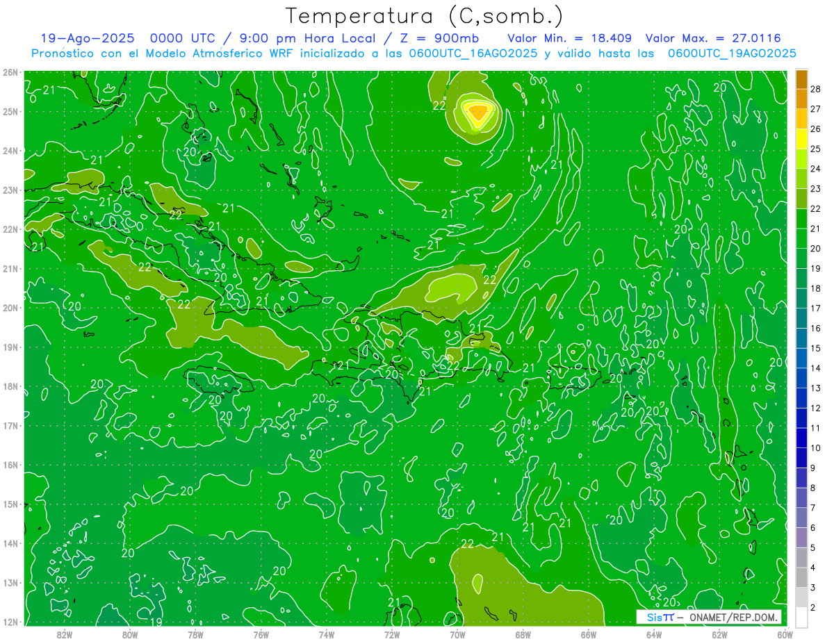Click the colorbar value label "23"

coord(816,189)
